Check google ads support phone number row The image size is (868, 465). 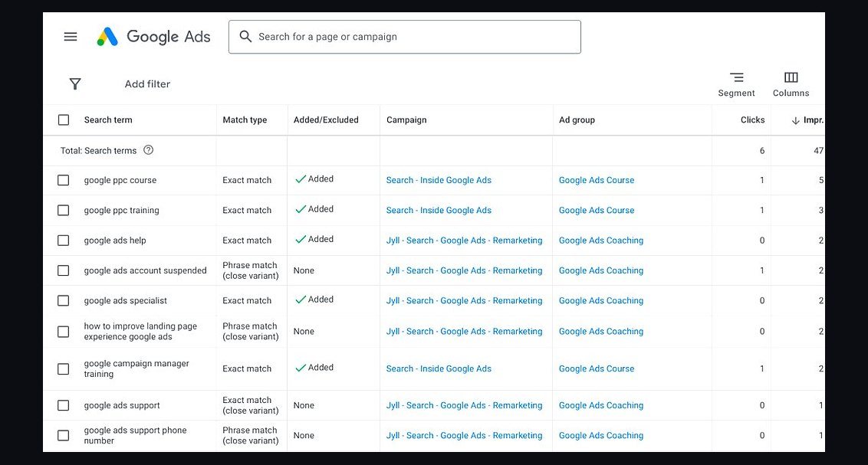point(64,436)
